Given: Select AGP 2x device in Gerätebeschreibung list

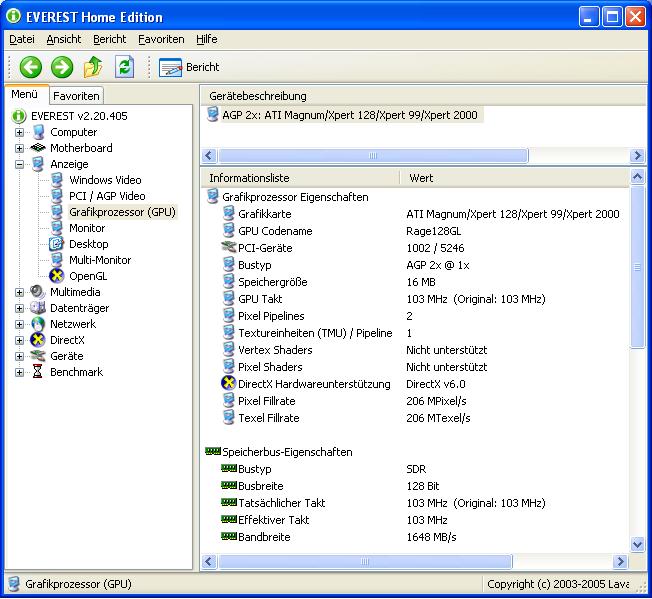Looking at the screenshot, I should click(349, 115).
